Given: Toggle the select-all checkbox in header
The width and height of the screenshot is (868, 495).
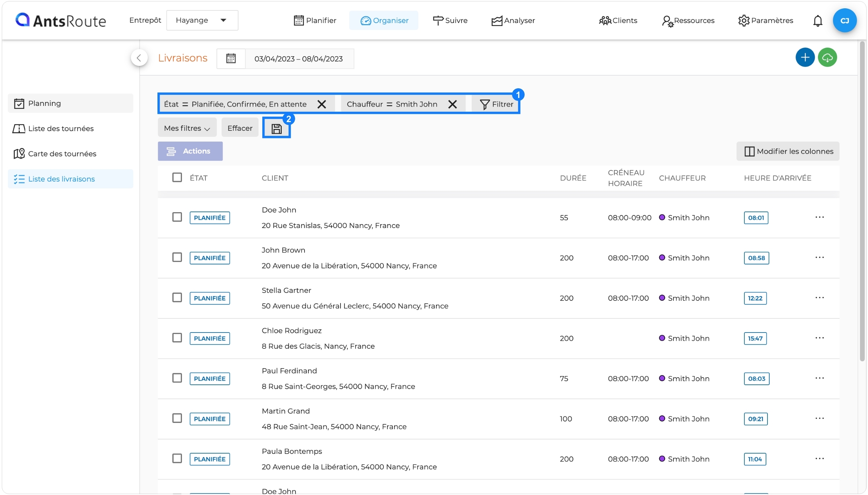Looking at the screenshot, I should (x=177, y=178).
